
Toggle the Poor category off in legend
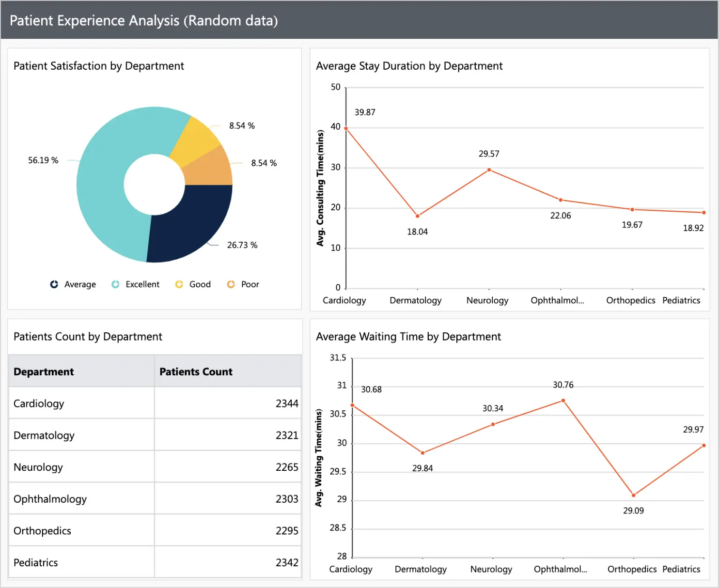pos(231,284)
